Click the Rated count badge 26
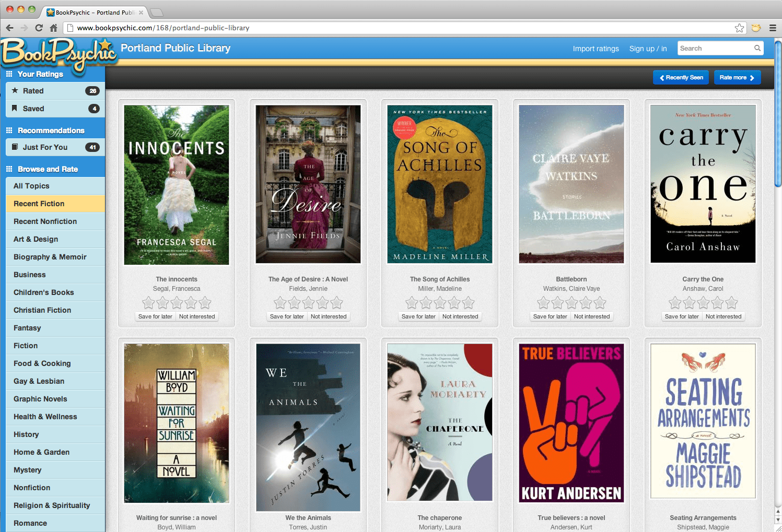 [92, 91]
